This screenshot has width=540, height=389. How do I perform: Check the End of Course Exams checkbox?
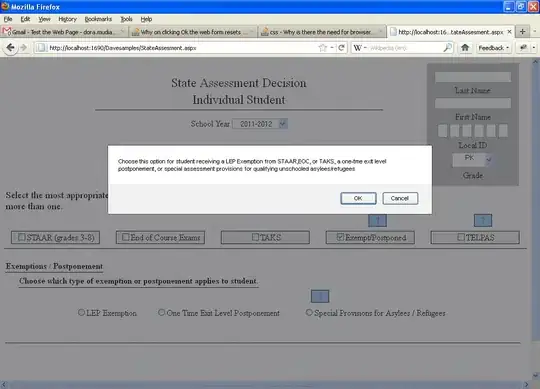[x=126, y=237]
